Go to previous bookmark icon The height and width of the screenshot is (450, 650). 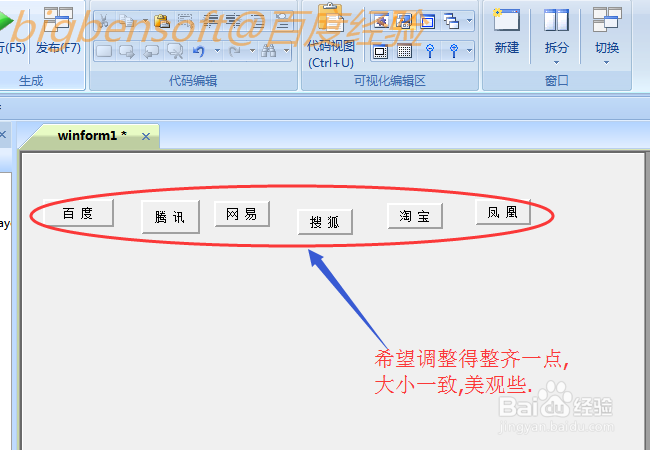point(151,51)
